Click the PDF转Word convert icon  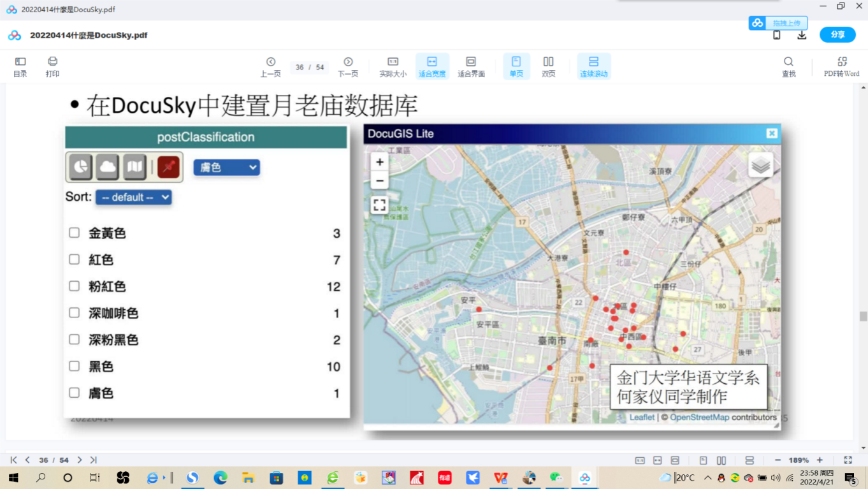point(841,66)
